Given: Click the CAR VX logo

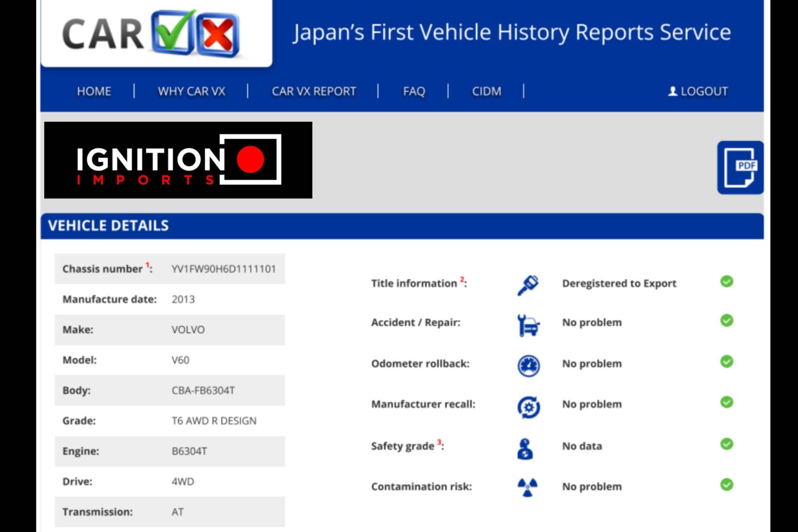Looking at the screenshot, I should tap(151, 34).
